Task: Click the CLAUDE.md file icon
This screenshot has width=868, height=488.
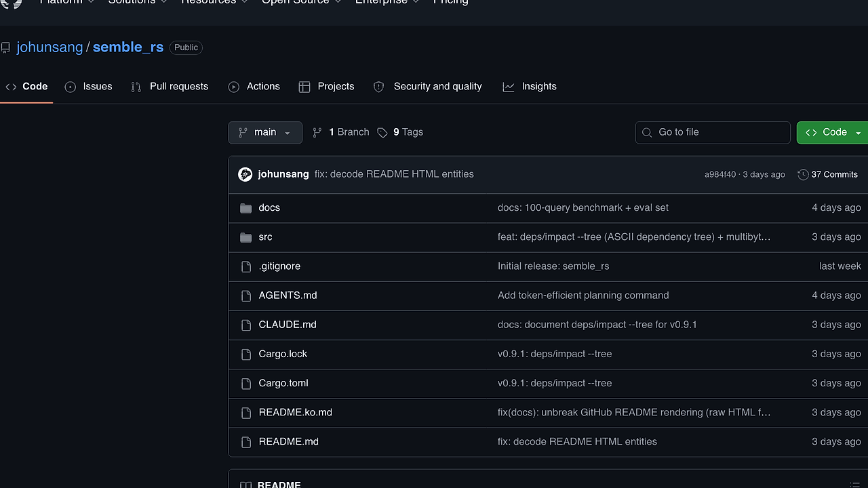Action: [246, 325]
